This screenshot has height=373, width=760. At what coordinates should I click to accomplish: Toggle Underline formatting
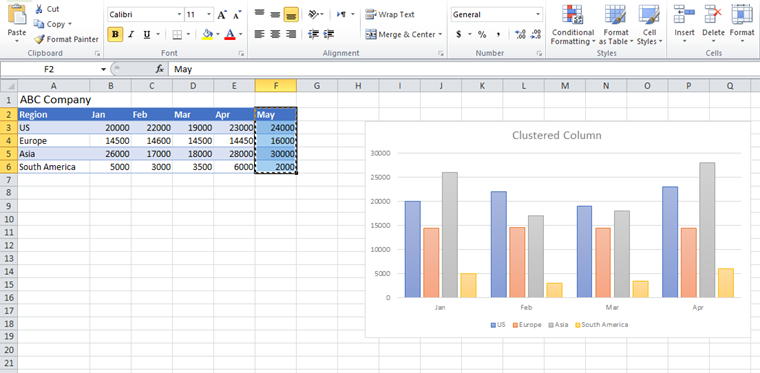click(x=146, y=34)
